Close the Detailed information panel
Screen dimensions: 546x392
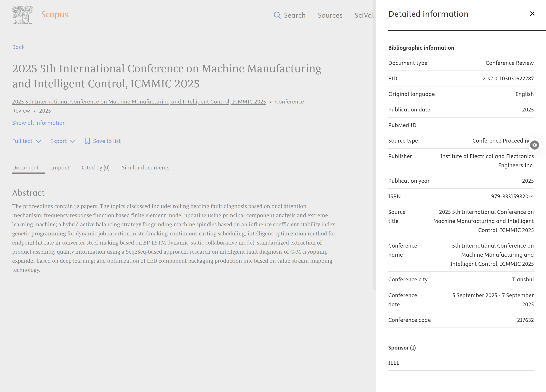click(x=532, y=14)
